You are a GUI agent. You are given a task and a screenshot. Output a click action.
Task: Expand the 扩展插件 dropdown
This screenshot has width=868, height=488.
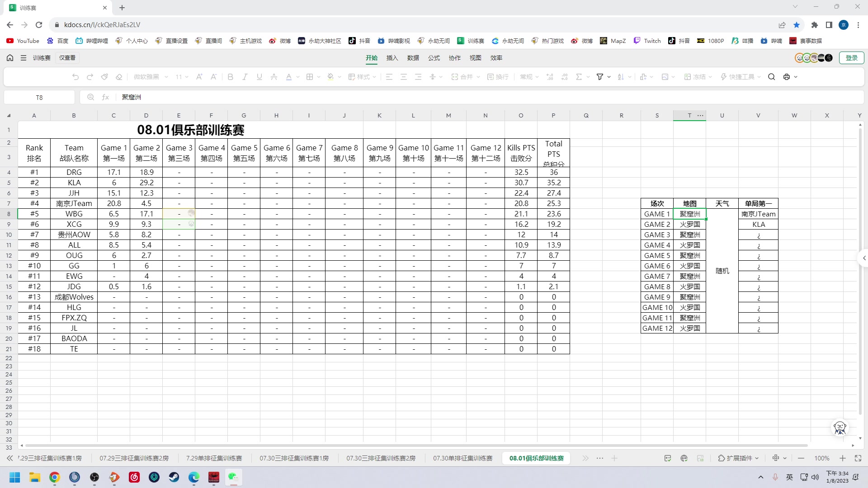point(739,458)
